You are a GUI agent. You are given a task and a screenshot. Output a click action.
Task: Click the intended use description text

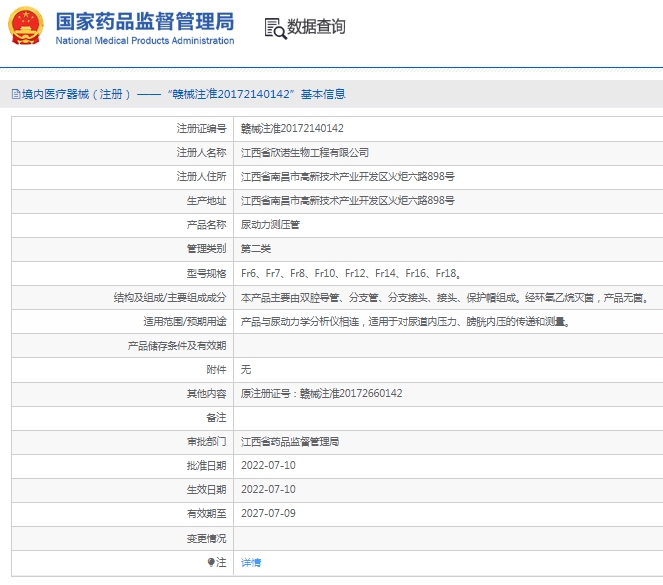pyautogui.click(x=405, y=322)
